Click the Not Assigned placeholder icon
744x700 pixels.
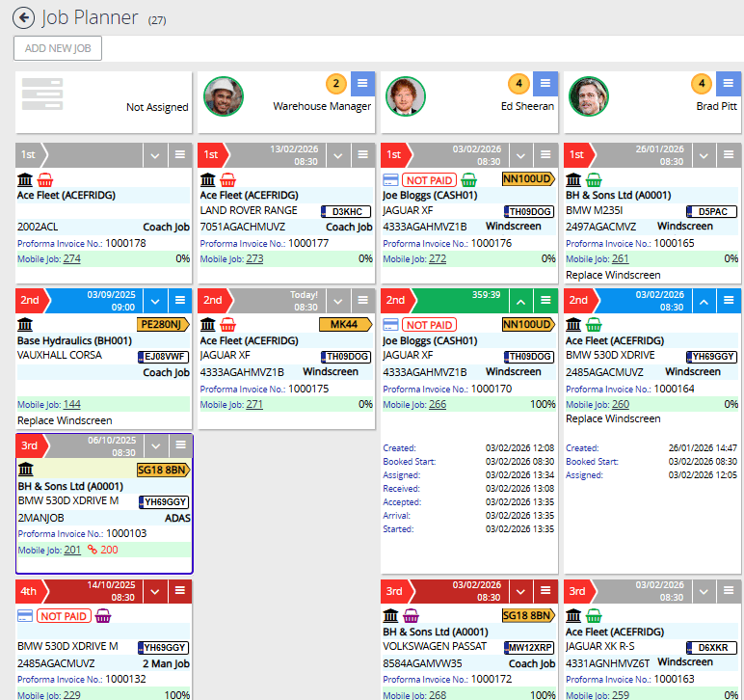(42, 94)
